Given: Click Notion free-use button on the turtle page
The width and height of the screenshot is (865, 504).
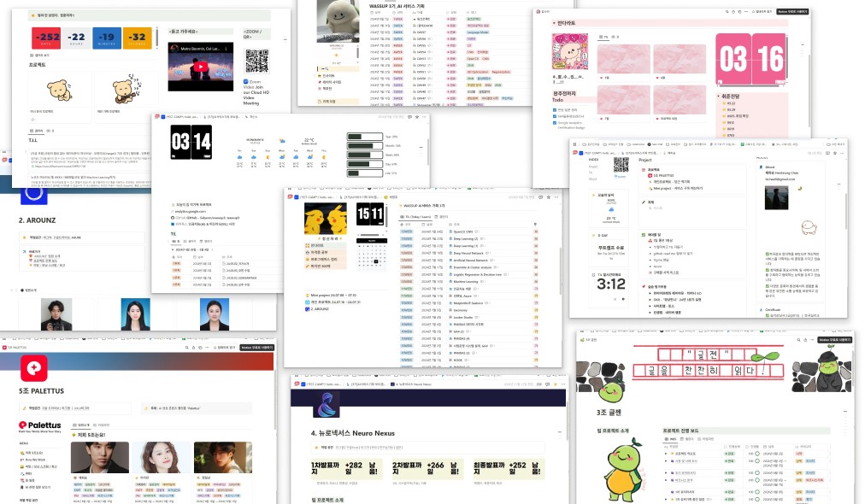Looking at the screenshot, I should click(834, 340).
